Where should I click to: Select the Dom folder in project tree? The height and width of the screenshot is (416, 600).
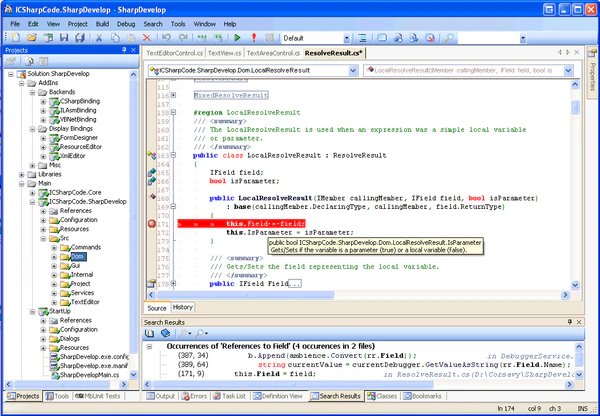77,256
